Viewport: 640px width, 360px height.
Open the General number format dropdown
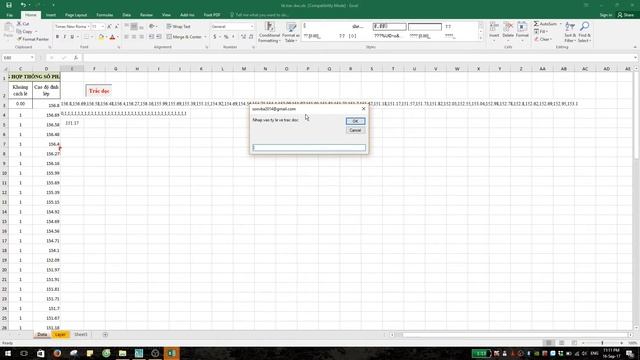(252, 27)
